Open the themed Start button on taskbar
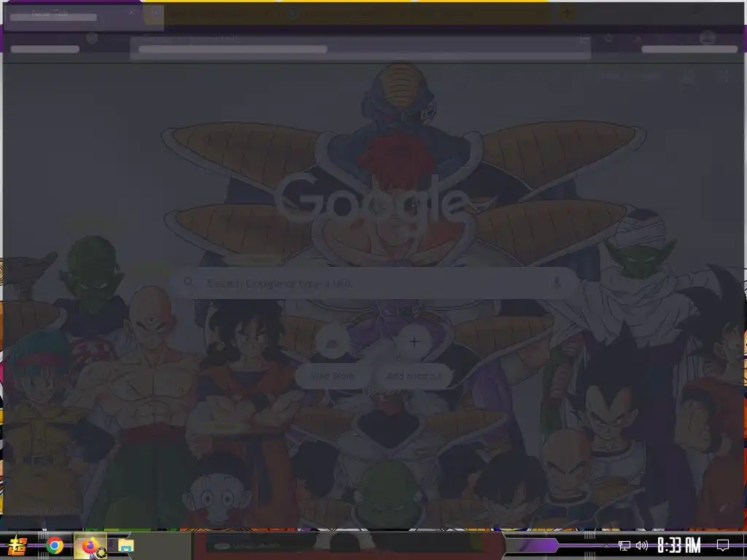The image size is (747, 560). click(18, 545)
